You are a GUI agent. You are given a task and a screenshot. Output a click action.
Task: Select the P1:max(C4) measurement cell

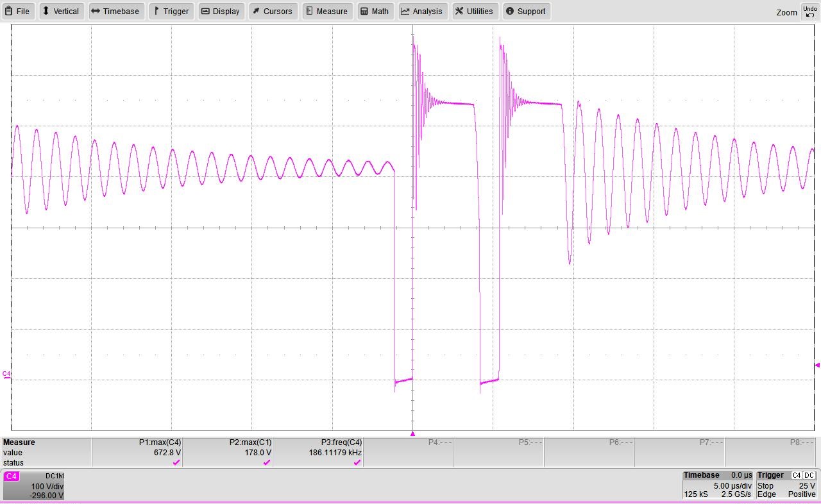pos(137,452)
